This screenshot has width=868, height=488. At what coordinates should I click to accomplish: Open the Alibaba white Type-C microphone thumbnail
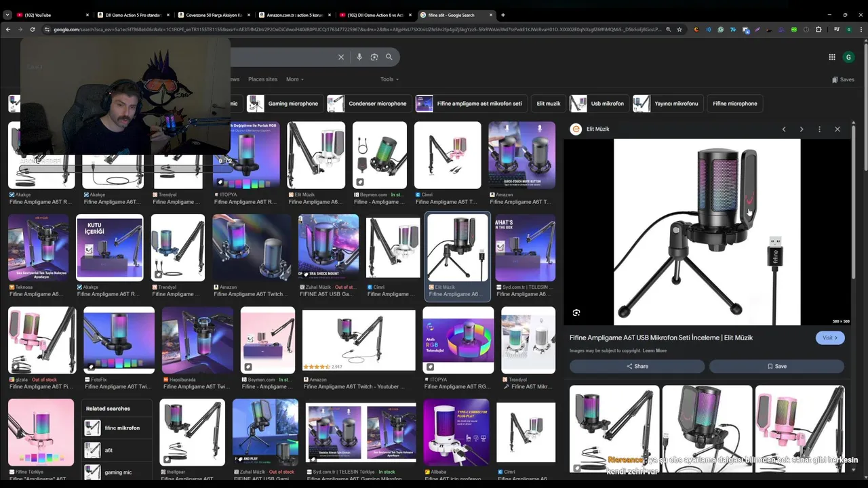click(456, 432)
